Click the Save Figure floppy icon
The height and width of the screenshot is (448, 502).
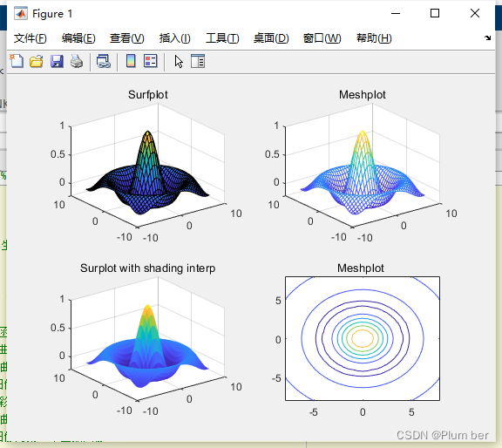(57, 61)
